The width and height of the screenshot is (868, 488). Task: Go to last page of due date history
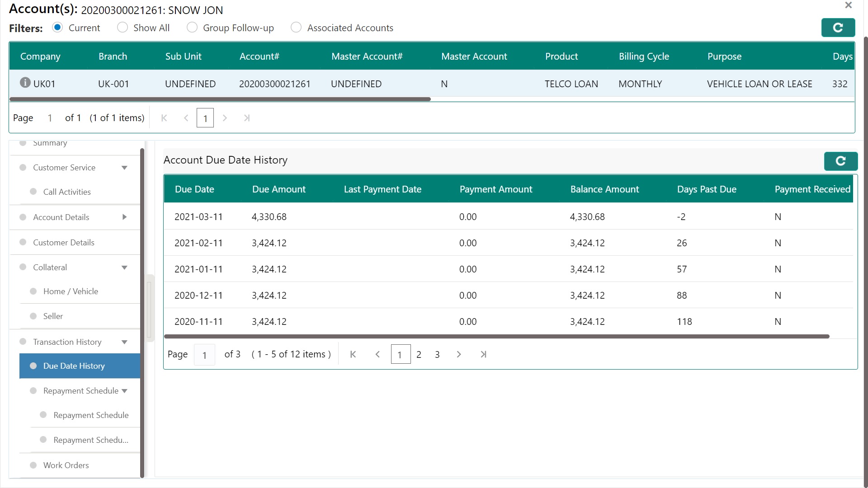click(483, 355)
